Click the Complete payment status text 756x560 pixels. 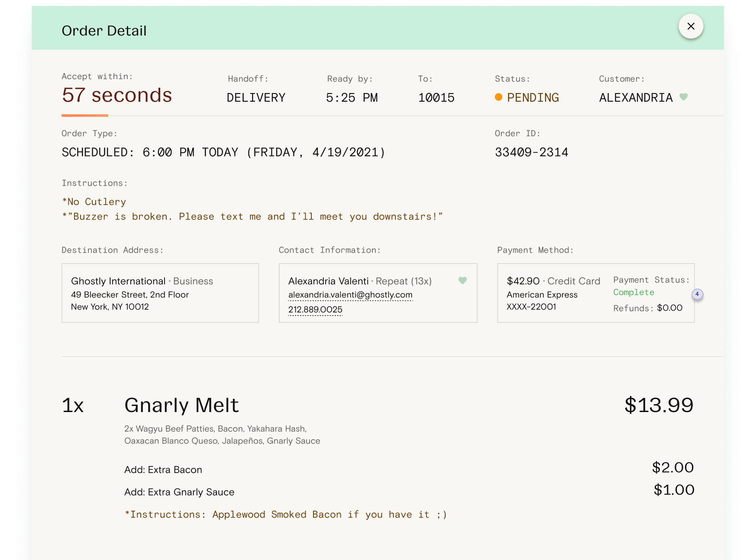click(633, 293)
